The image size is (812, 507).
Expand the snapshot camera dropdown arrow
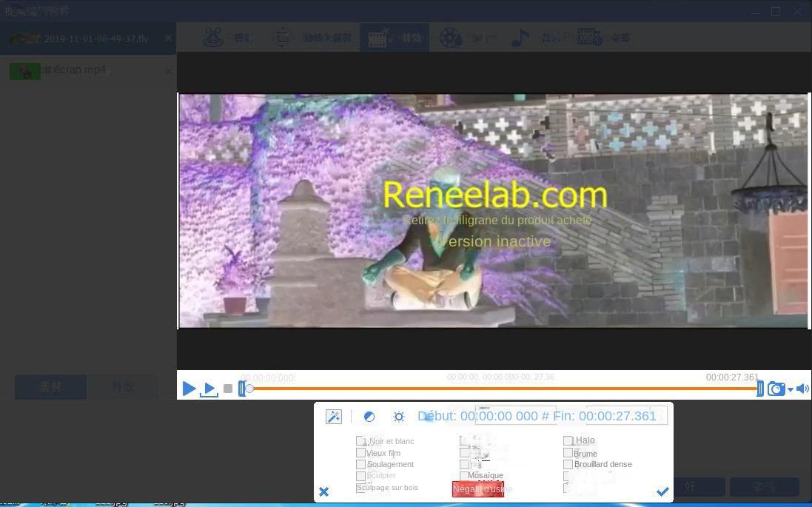coord(791,389)
